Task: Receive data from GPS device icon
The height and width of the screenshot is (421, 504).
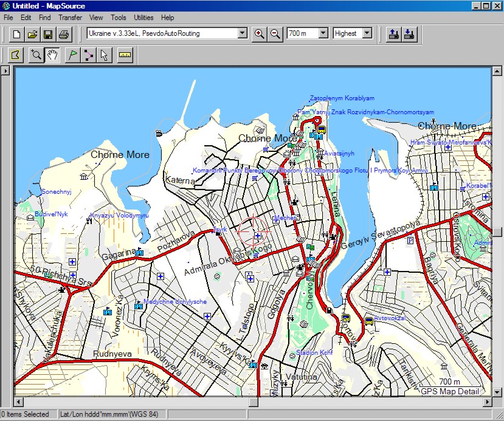Action: click(x=409, y=34)
